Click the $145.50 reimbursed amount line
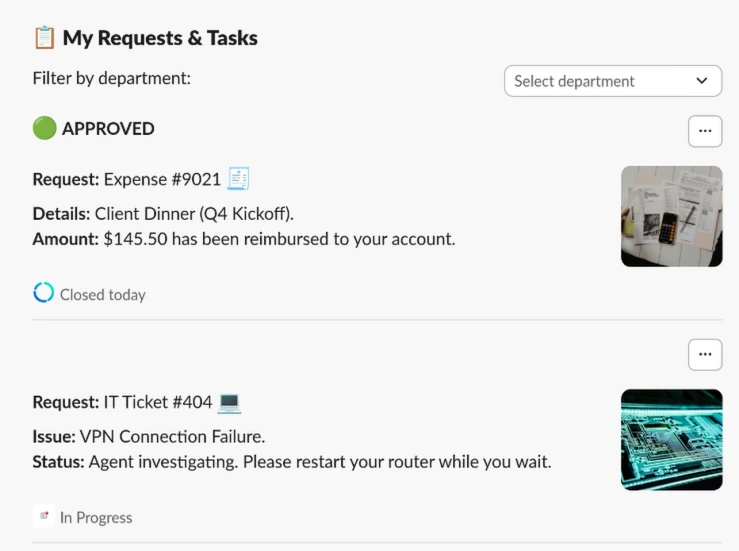This screenshot has height=551, width=739. click(244, 239)
